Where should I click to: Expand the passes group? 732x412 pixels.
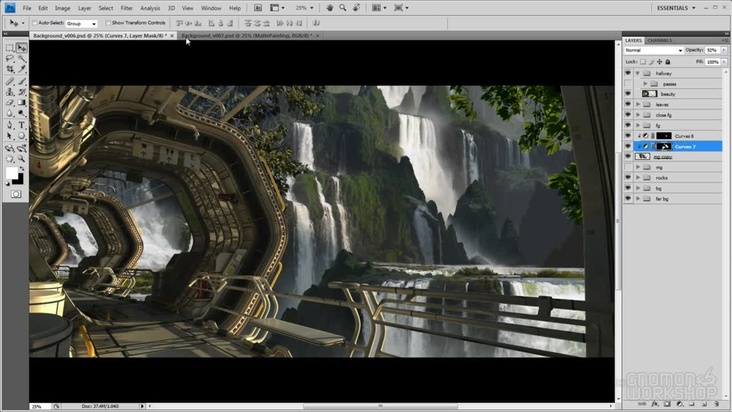[x=645, y=84]
